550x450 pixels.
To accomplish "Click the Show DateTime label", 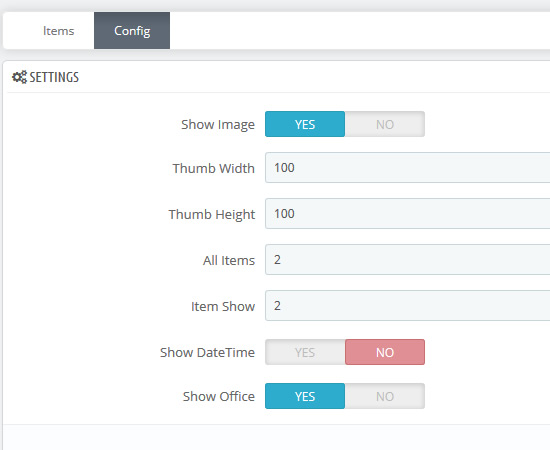I will 207,352.
